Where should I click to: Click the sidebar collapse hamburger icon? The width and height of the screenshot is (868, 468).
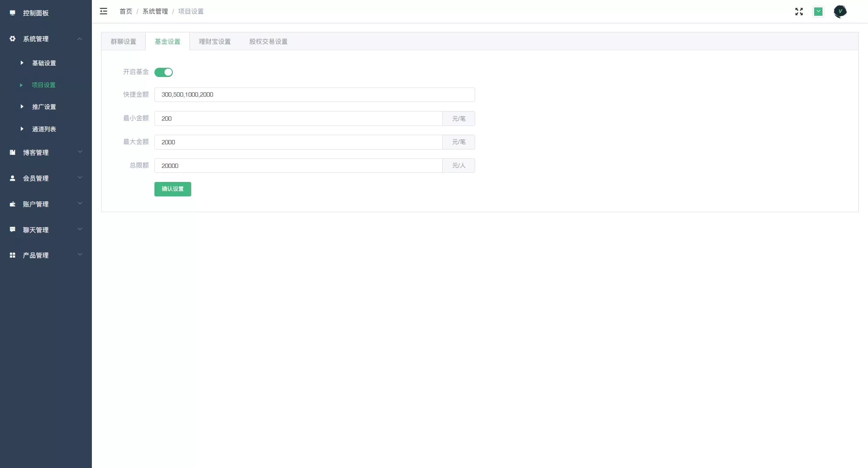(x=103, y=11)
